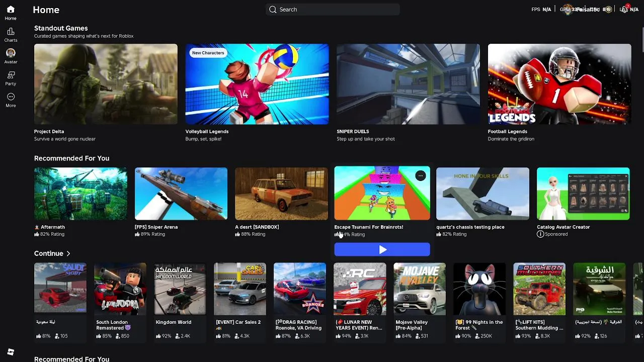Click the 'Continue' section heading
This screenshot has height=362, width=644.
(x=49, y=253)
